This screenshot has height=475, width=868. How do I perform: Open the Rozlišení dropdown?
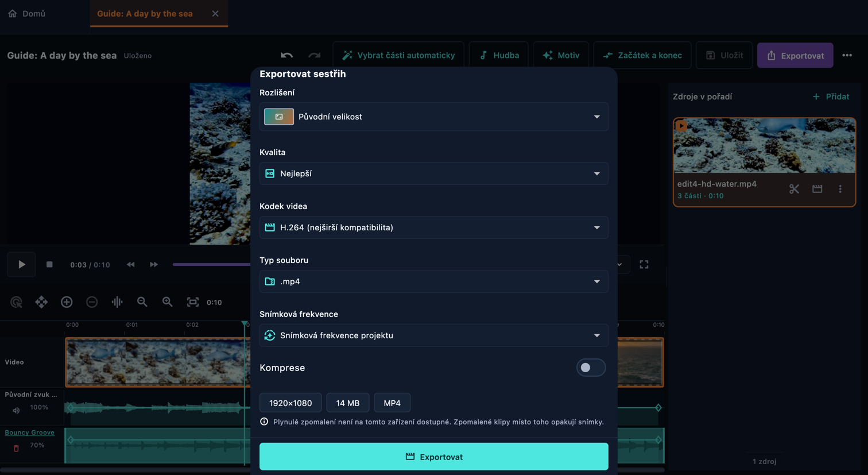point(433,117)
